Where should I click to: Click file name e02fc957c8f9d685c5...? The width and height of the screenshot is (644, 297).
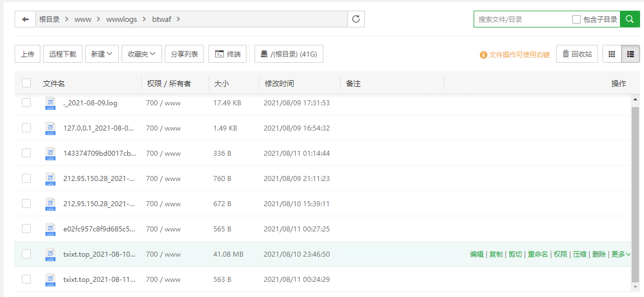pyautogui.click(x=99, y=229)
